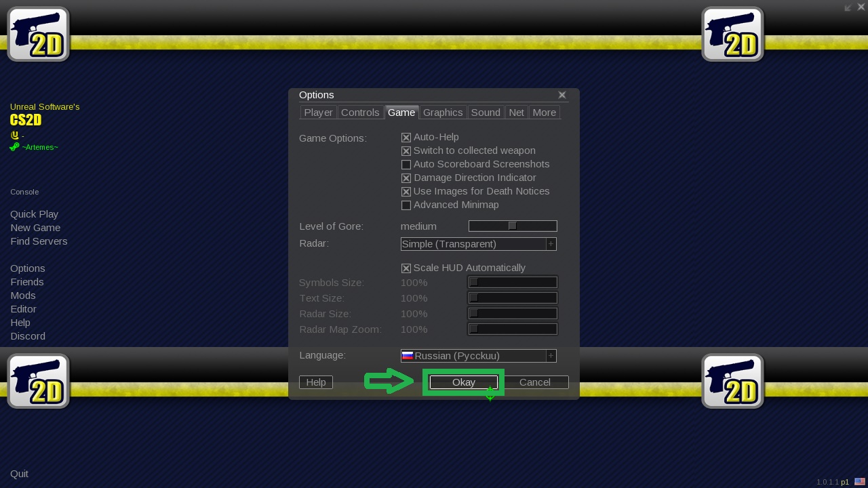Close the Options dialog with its X
The image size is (868, 488).
[x=562, y=95]
